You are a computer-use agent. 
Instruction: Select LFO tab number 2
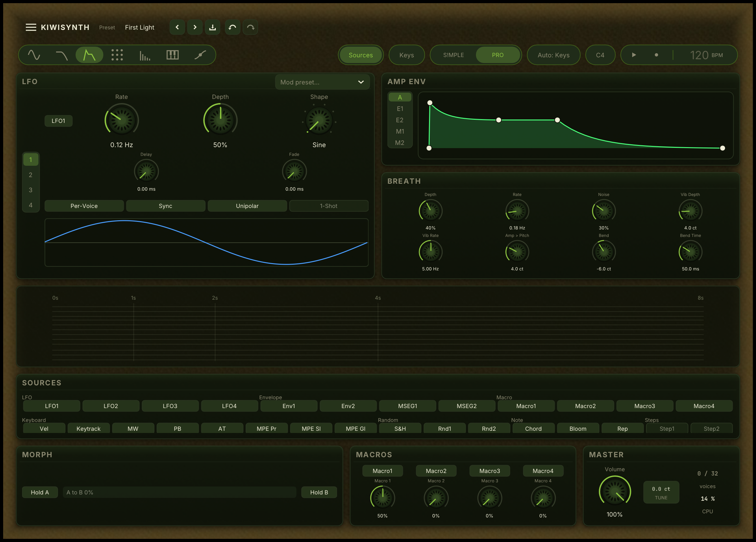tap(31, 175)
